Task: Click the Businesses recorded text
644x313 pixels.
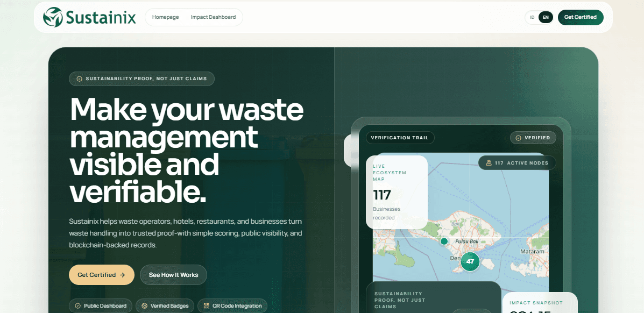Action: click(386, 213)
